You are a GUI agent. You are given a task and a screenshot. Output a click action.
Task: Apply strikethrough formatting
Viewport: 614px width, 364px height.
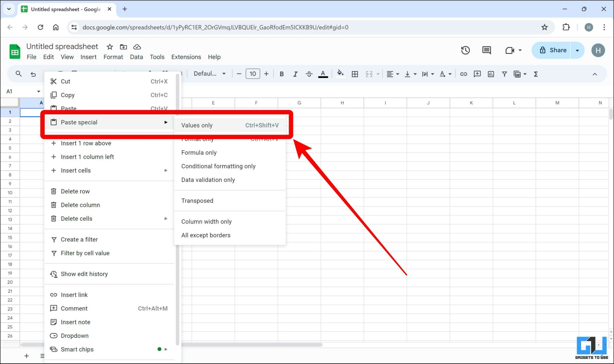pyautogui.click(x=309, y=74)
